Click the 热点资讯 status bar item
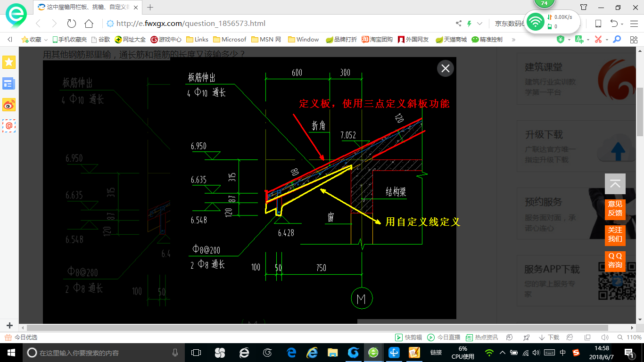 tap(482, 337)
